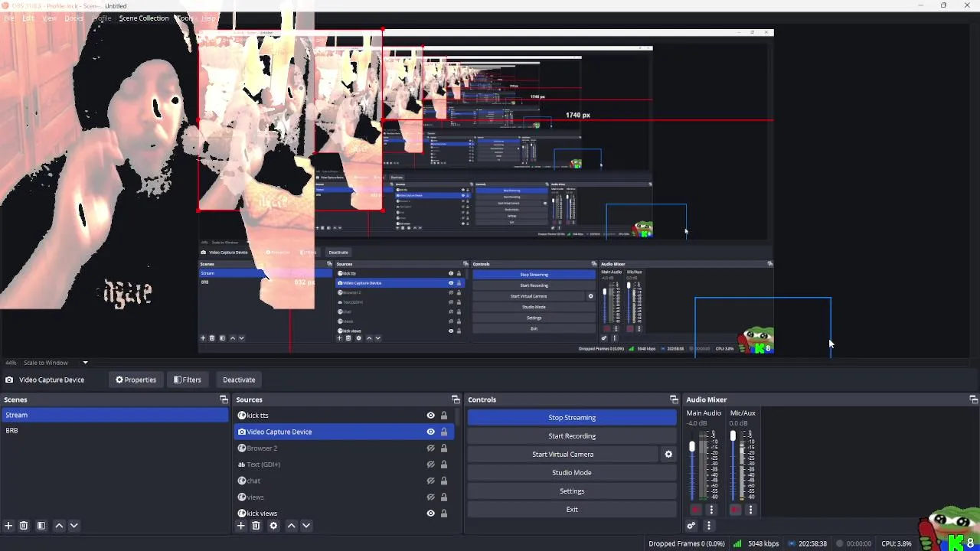Open virtual camera settings gear icon
Image resolution: width=980 pixels, height=551 pixels.
tap(668, 455)
